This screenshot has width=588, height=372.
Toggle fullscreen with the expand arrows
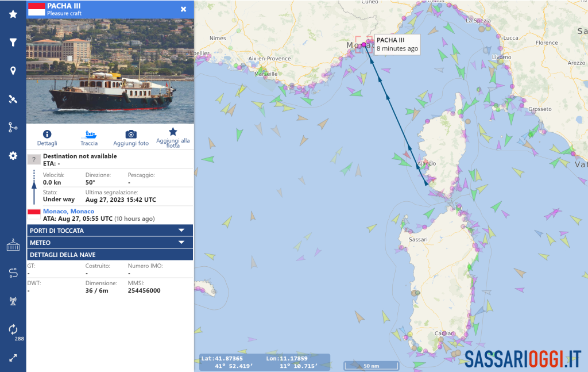pyautogui.click(x=13, y=358)
